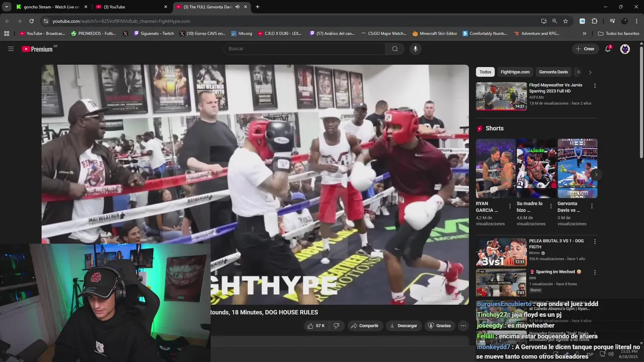
Task: Reload the current page
Action: coord(31,21)
